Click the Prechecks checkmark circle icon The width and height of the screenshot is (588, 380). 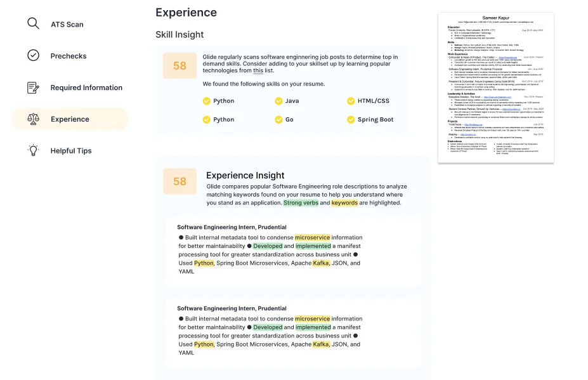pos(34,55)
